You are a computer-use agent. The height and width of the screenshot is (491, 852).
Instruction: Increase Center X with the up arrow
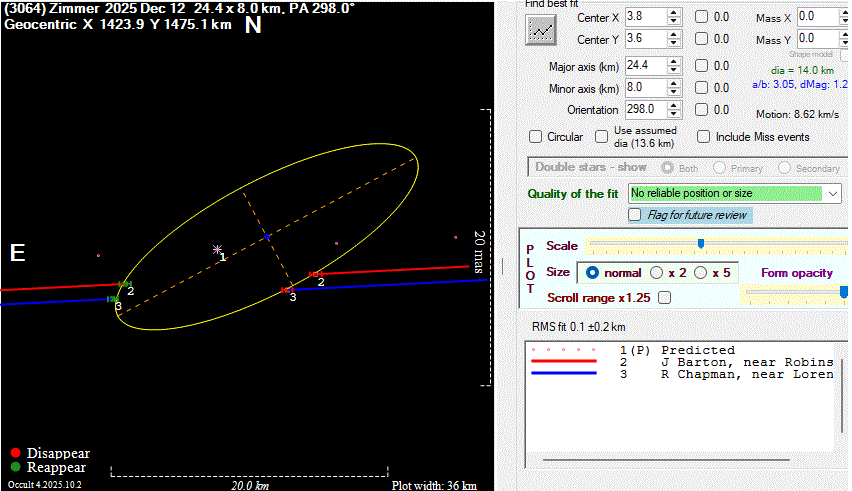(673, 12)
